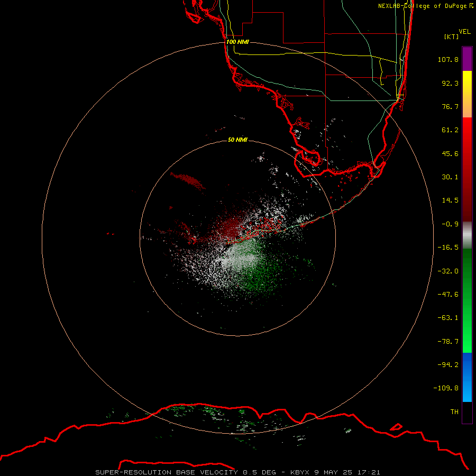Click the [KT] units label
476x476 pixels.
(451, 36)
